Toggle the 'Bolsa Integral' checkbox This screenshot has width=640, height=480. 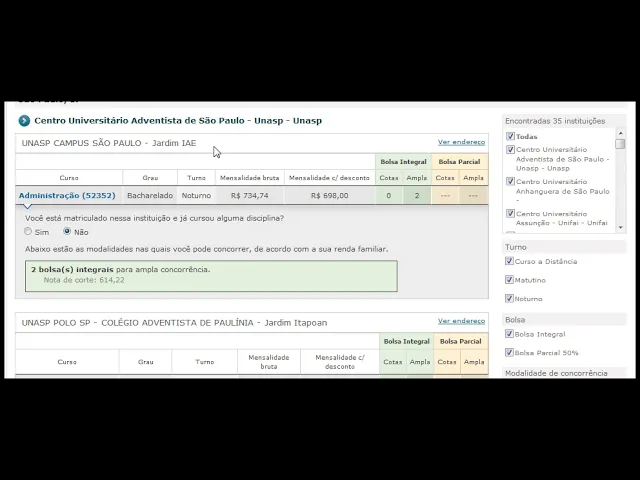[x=509, y=334]
